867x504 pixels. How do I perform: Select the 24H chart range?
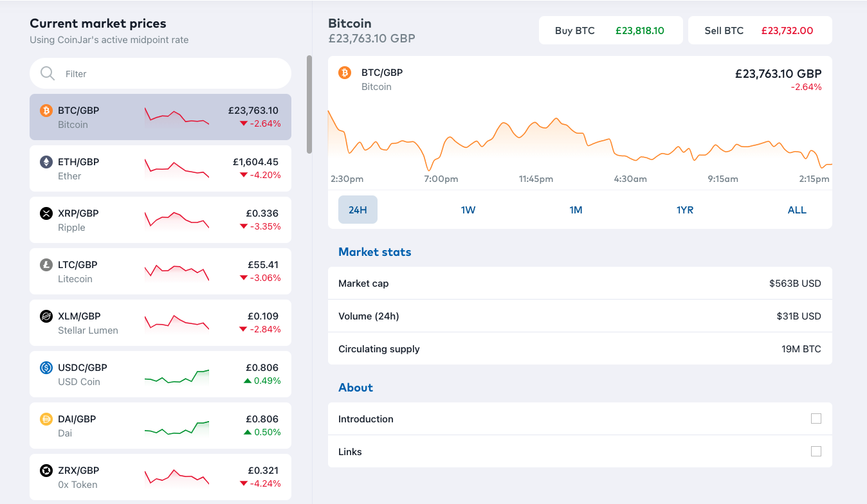coord(358,210)
